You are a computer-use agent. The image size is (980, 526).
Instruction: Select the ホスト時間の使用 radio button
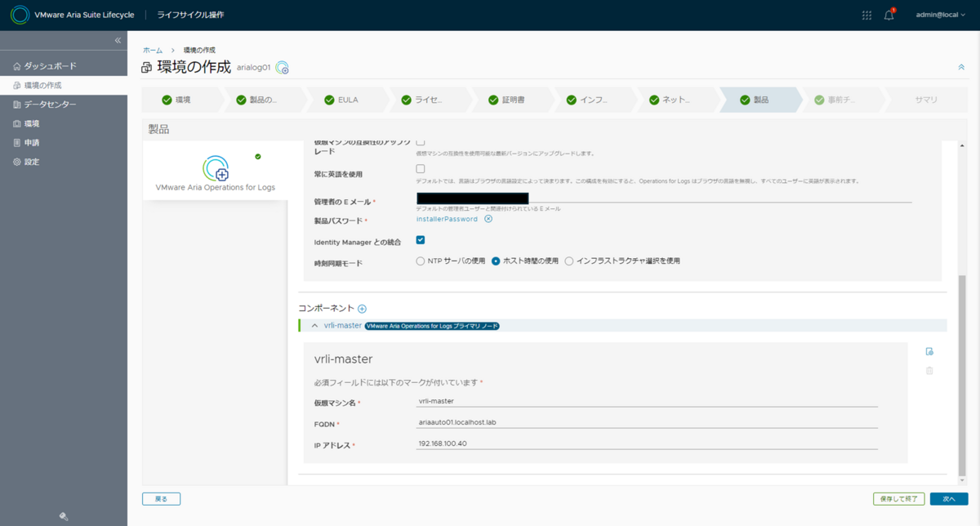[495, 261]
